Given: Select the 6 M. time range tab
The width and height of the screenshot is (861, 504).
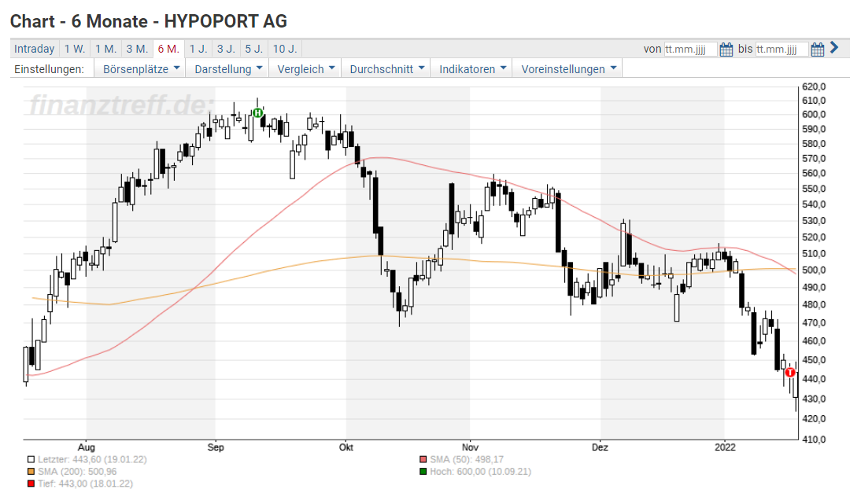Looking at the screenshot, I should tap(168, 49).
